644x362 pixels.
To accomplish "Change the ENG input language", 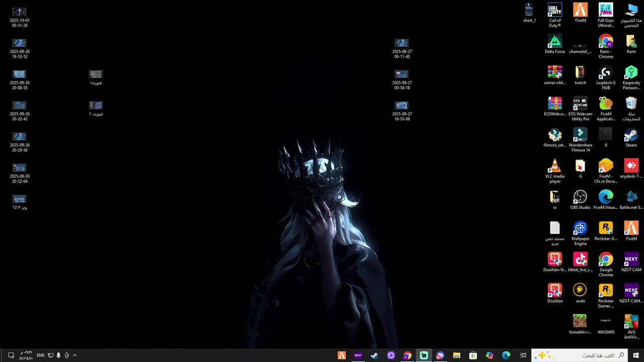I will [x=41, y=355].
